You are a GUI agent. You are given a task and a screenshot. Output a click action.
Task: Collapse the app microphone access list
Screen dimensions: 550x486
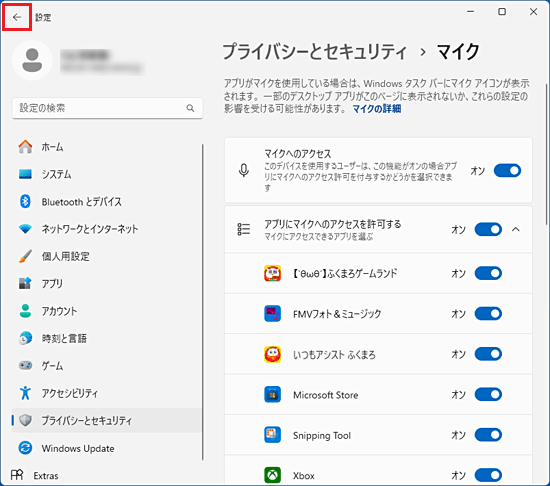[516, 230]
